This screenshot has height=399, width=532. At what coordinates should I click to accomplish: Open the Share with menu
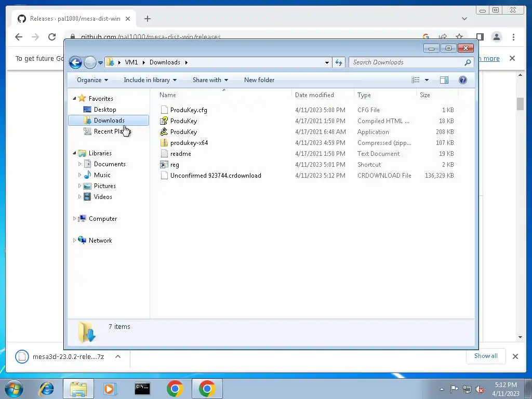(x=210, y=80)
